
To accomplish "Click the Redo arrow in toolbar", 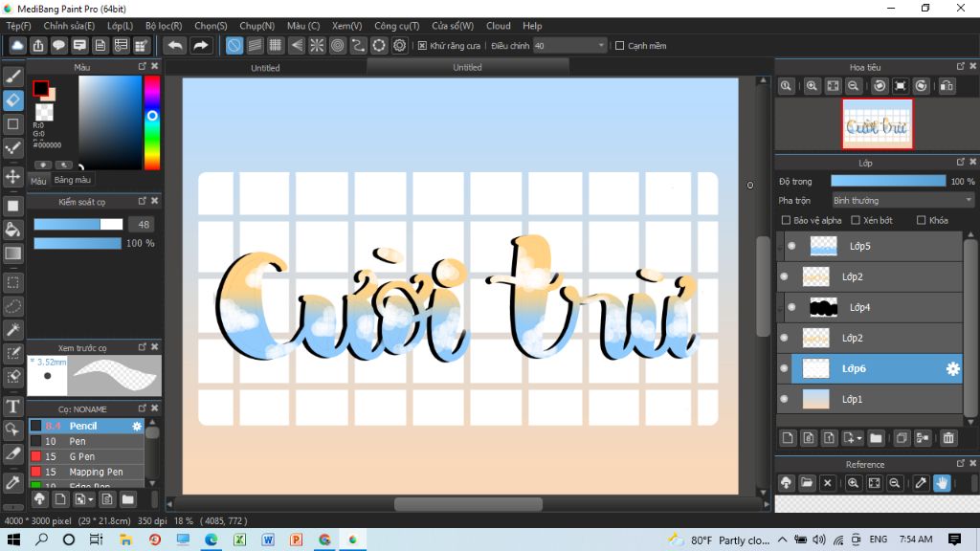I will point(200,46).
